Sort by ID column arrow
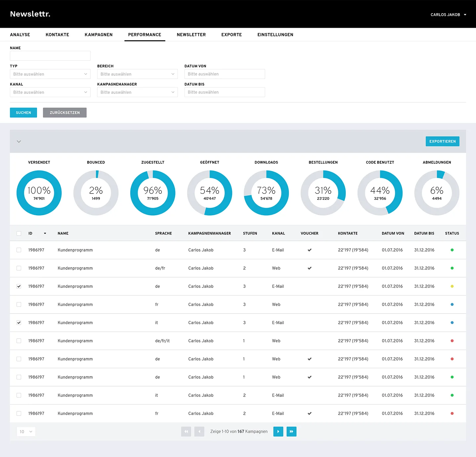The image size is (476, 457). click(45, 233)
